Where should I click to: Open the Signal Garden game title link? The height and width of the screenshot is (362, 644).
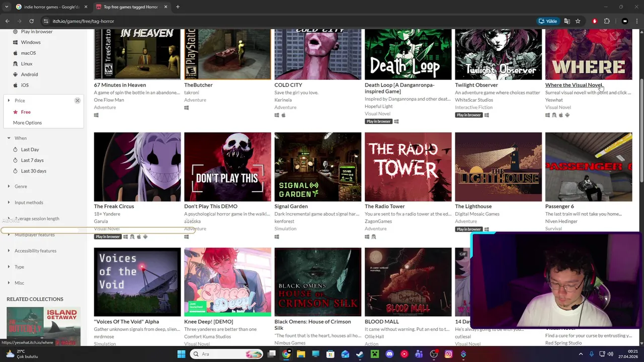pos(291,206)
